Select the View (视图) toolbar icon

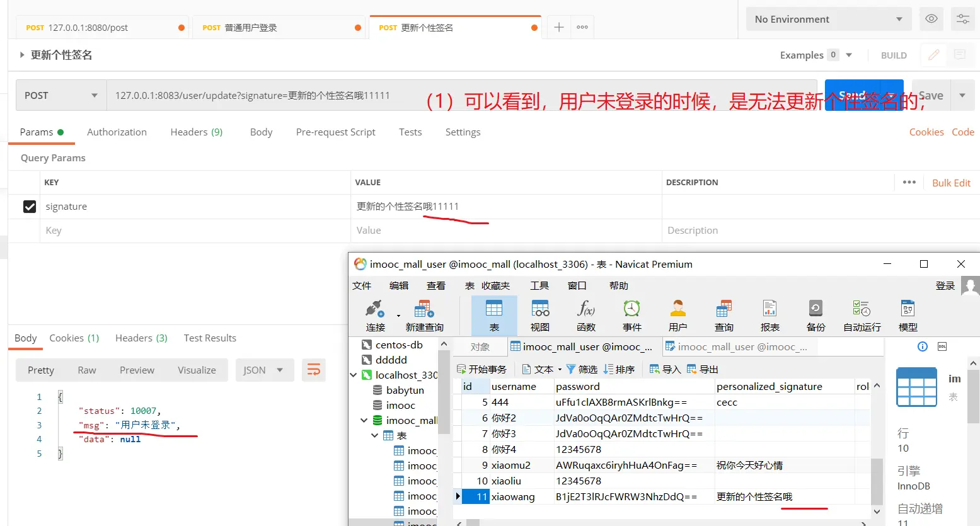point(540,309)
